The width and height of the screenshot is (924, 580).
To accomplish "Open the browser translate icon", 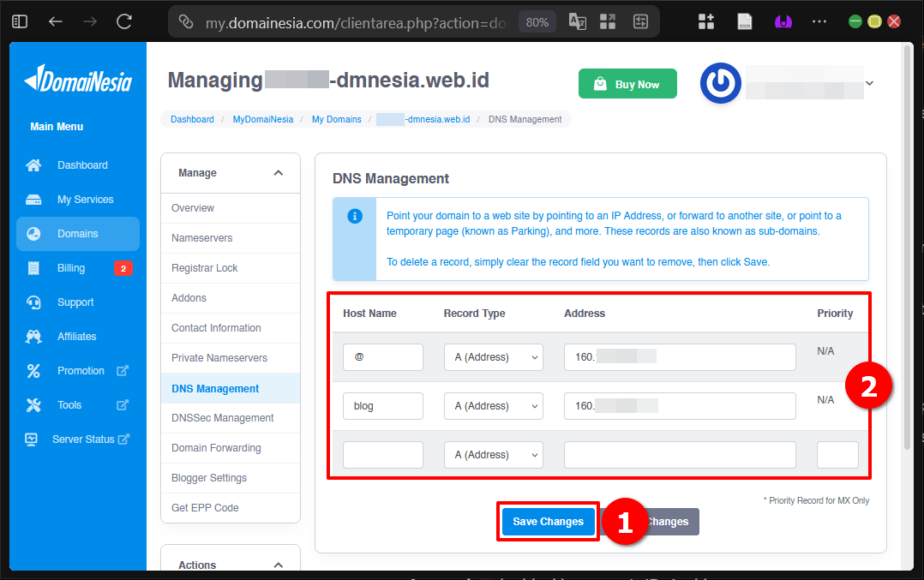I will pyautogui.click(x=576, y=21).
